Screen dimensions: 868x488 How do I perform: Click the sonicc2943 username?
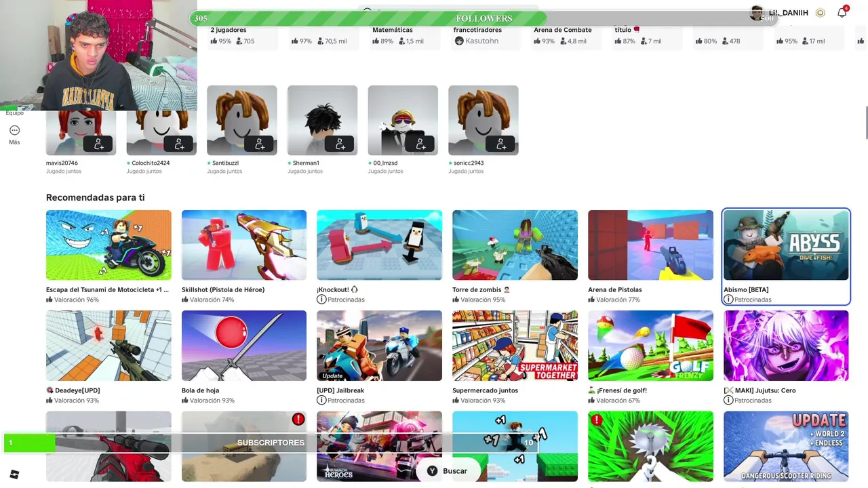469,163
